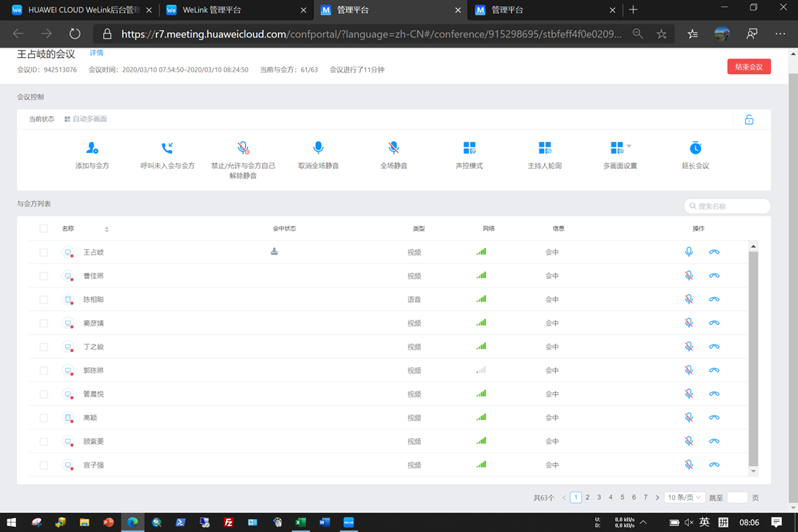Open the 10条/页 page size dropdown
Image resolution: width=798 pixels, height=532 pixels.
[684, 498]
